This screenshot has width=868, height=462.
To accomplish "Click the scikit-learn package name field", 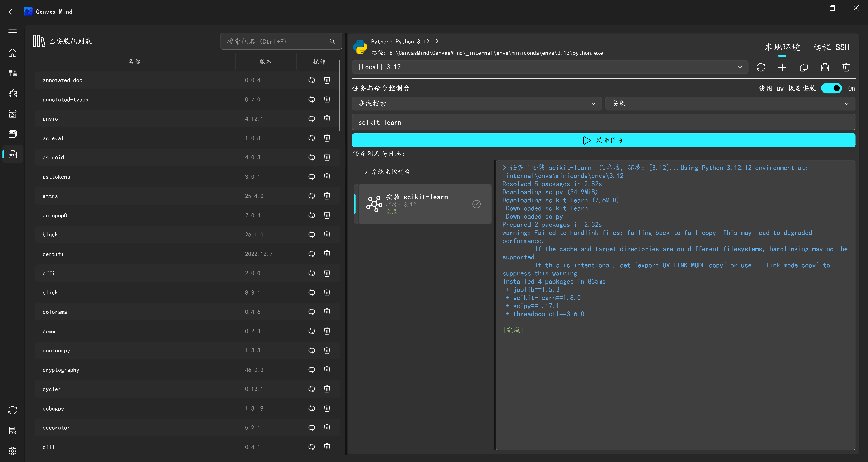I will [604, 122].
